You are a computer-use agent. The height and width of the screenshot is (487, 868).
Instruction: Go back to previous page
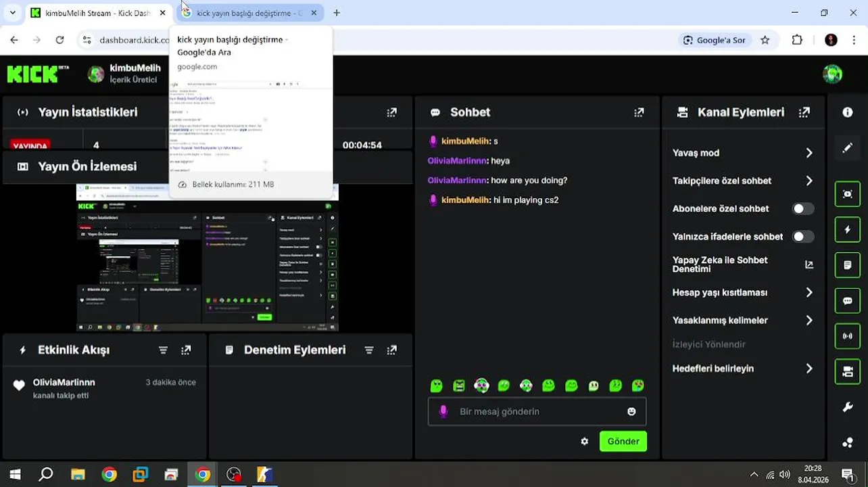click(x=14, y=40)
